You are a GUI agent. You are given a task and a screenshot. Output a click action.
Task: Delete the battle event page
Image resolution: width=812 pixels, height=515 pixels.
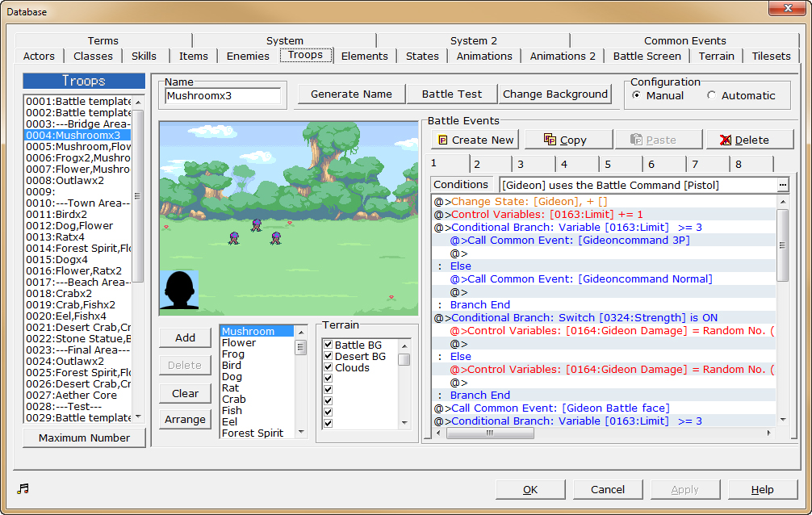coord(749,139)
